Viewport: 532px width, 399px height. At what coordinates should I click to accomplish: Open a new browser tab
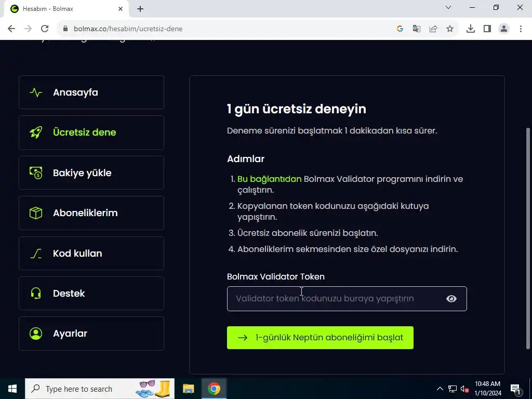click(140, 9)
